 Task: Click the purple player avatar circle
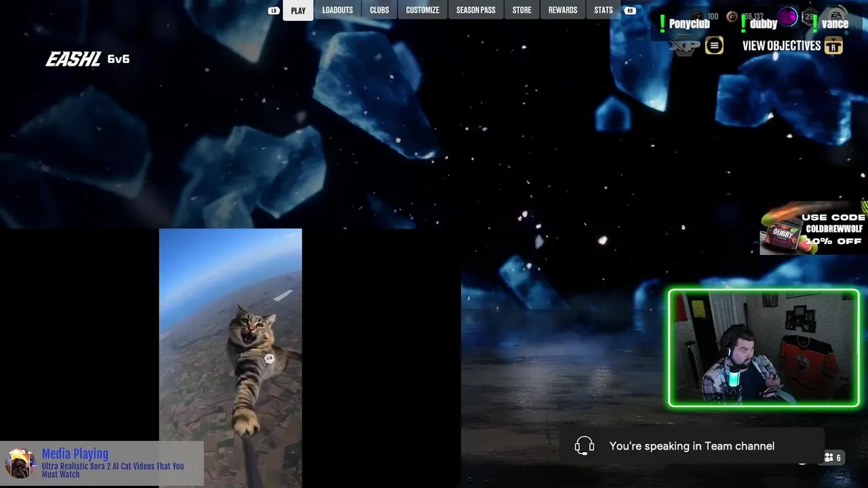tap(787, 16)
